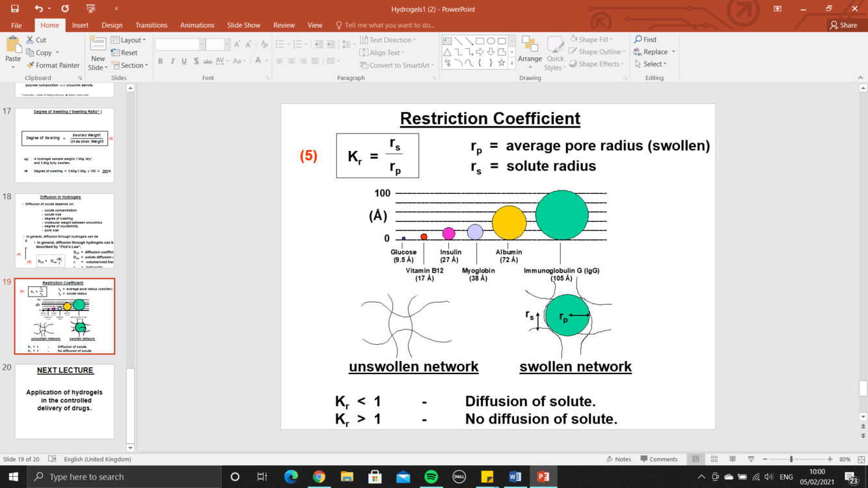Start Slide Show from status bar
Image resolution: width=868 pixels, height=488 pixels.
751,459
